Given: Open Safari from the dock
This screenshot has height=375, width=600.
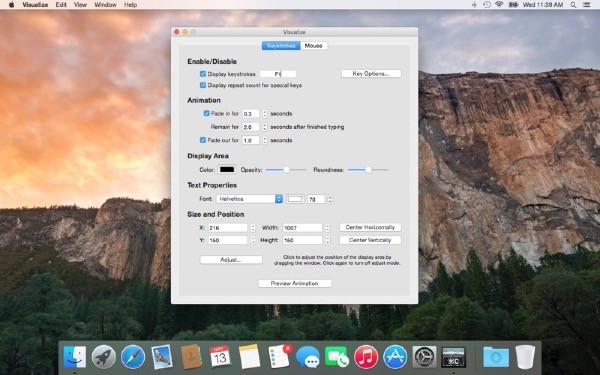Looking at the screenshot, I should coord(133,357).
